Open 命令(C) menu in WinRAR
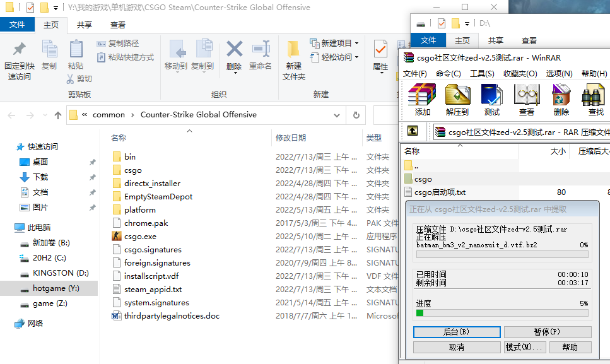Image resolution: width=610 pixels, height=364 pixels. [448, 74]
